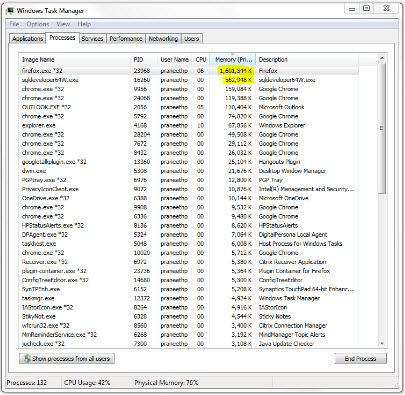Switch to the Services tab
Screen dimensions: 405x395
point(92,39)
